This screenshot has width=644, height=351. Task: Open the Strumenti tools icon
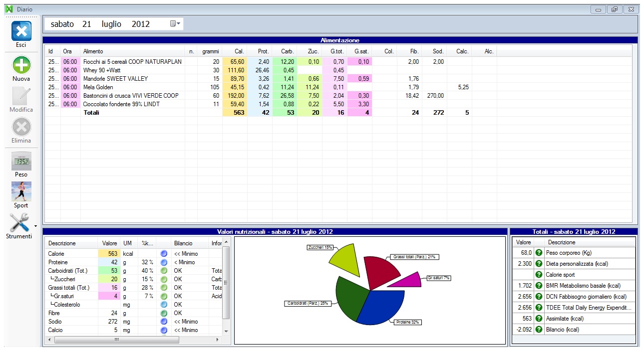click(20, 222)
